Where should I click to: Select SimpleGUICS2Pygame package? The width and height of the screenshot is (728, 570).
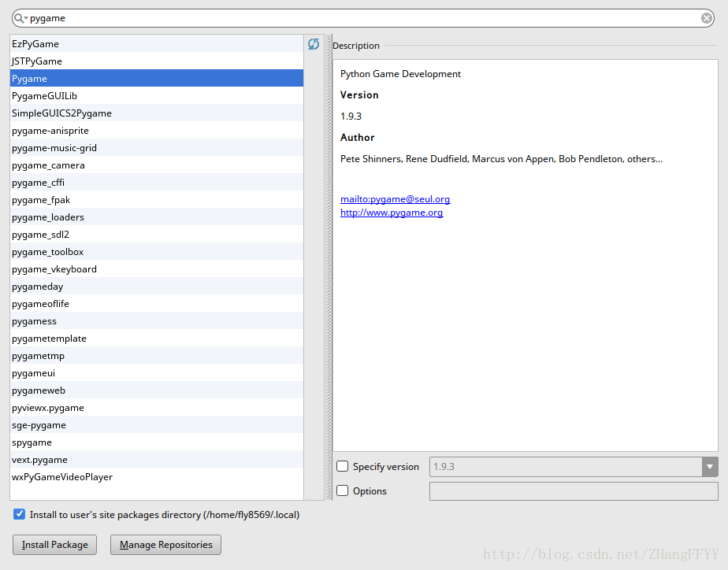click(x=157, y=113)
